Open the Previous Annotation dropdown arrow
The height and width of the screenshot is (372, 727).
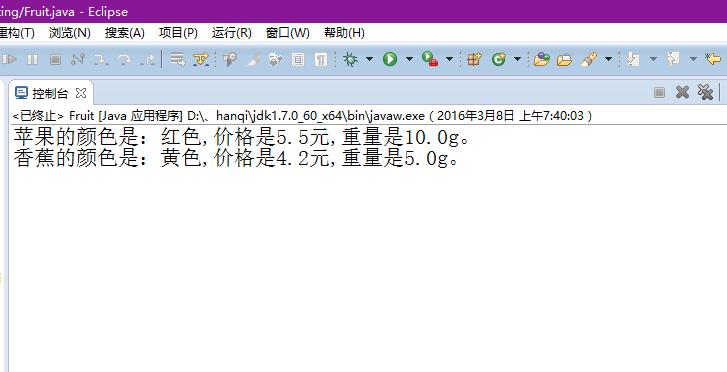click(x=693, y=59)
